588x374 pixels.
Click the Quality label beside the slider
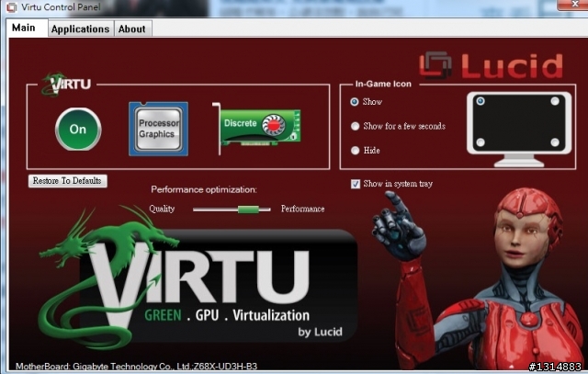pos(162,209)
